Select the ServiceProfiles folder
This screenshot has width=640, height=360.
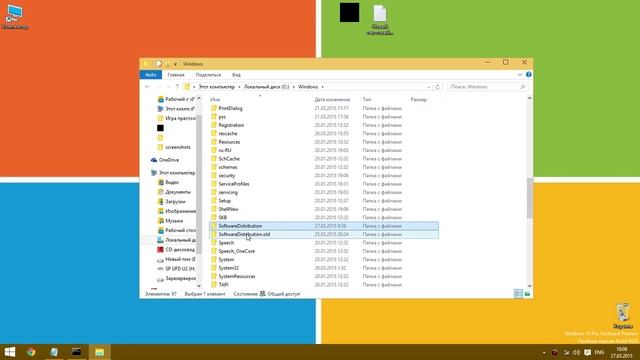click(x=233, y=184)
